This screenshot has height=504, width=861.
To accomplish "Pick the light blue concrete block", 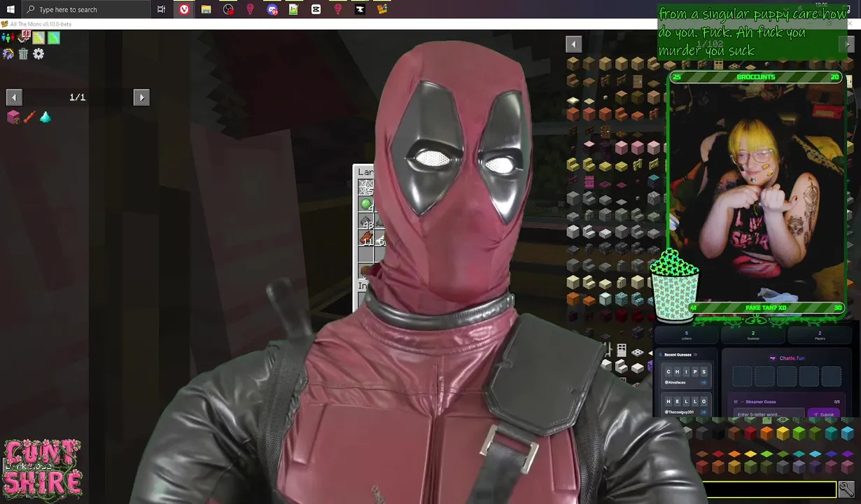I will click(846, 435).
